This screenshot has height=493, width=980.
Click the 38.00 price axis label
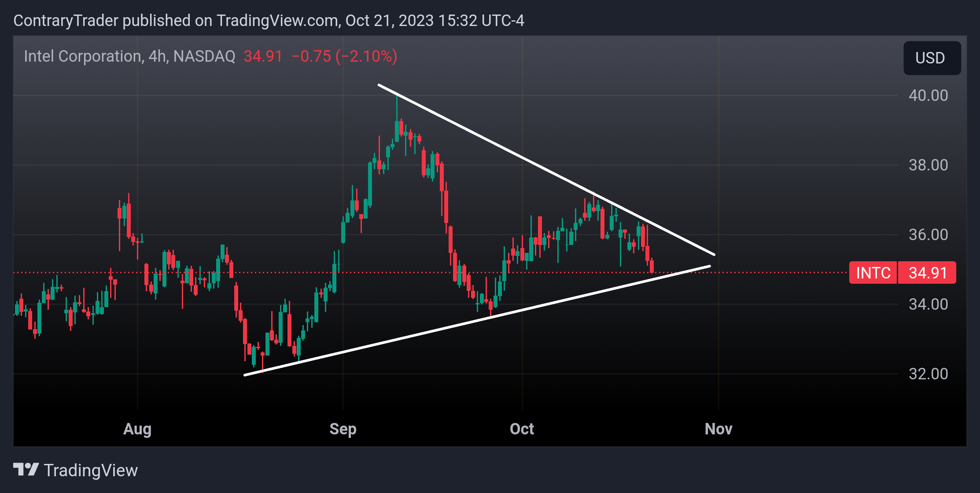click(928, 165)
